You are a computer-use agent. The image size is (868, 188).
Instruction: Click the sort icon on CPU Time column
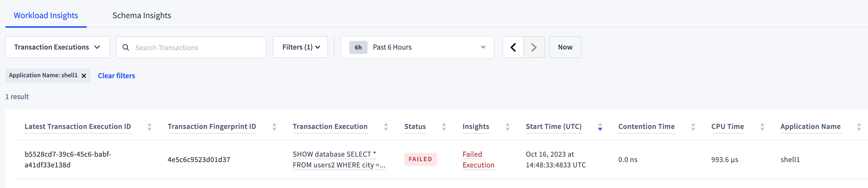(762, 127)
